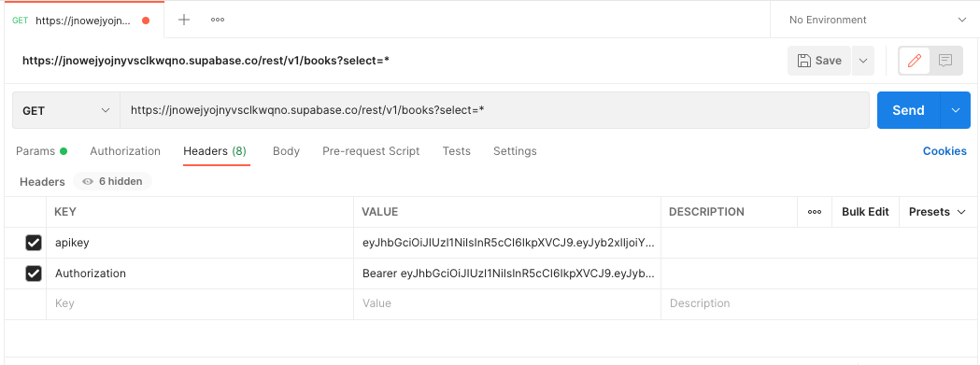Viewport: 980px width, 365px height.
Task: Expand the GET method dropdown
Action: click(x=66, y=111)
